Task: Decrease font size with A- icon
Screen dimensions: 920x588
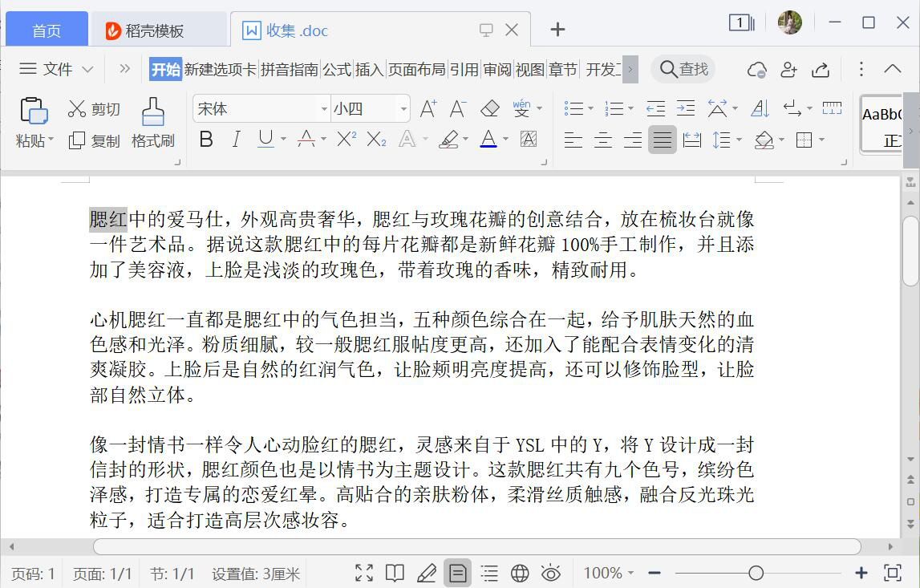Action: click(x=458, y=108)
